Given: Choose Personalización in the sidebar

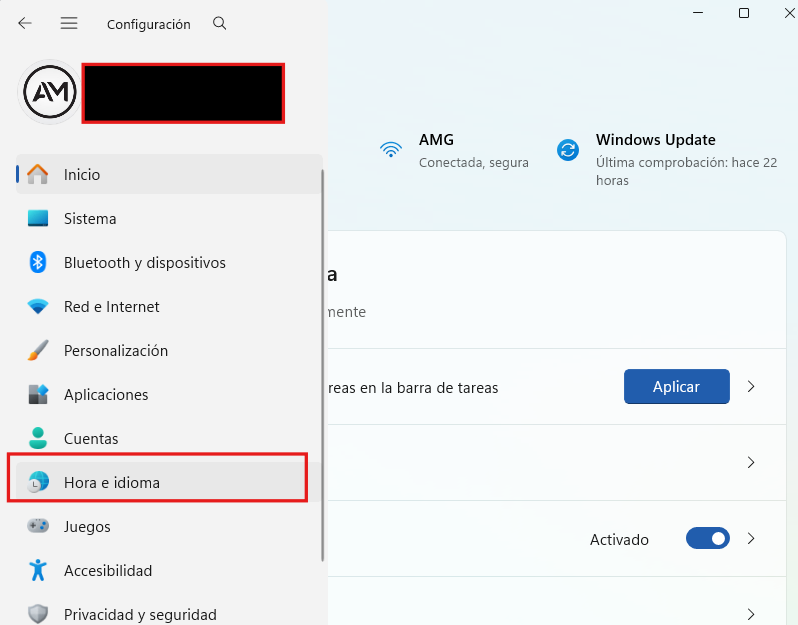Looking at the screenshot, I should tap(169, 350).
